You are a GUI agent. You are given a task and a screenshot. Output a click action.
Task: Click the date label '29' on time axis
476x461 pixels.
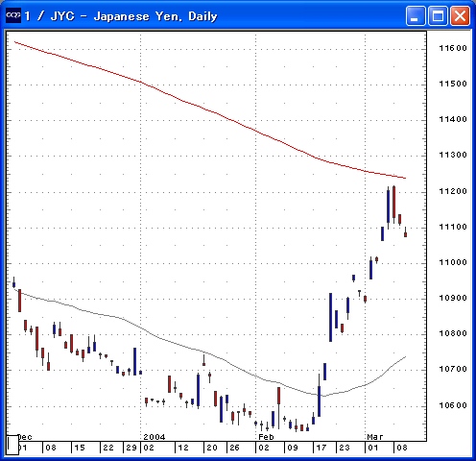pos(131,448)
